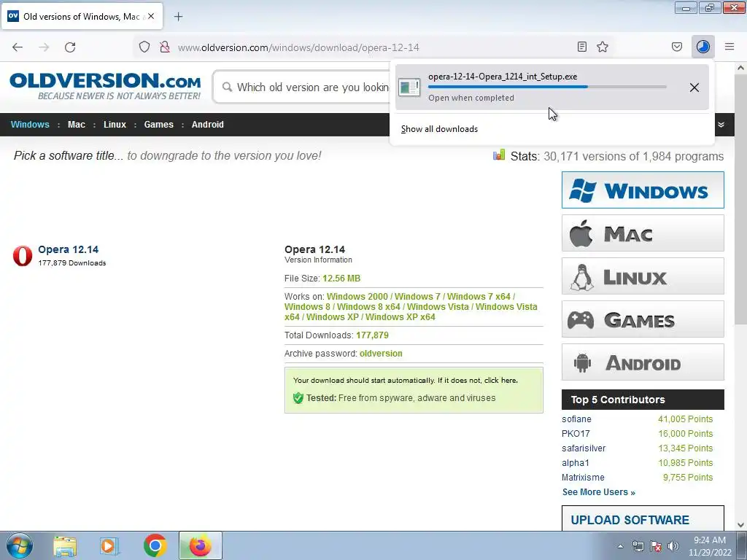
Task: Open contributor safarisilver's profile
Action: tap(584, 448)
